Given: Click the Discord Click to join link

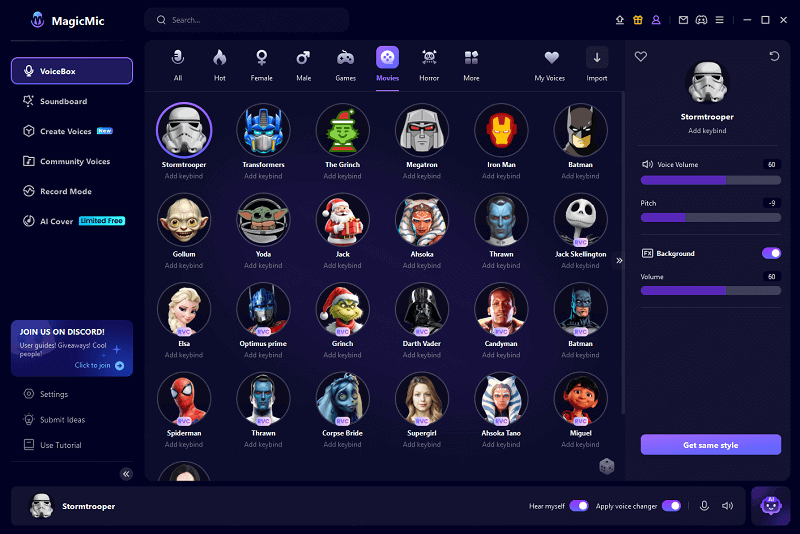Looking at the screenshot, I should click(99, 366).
